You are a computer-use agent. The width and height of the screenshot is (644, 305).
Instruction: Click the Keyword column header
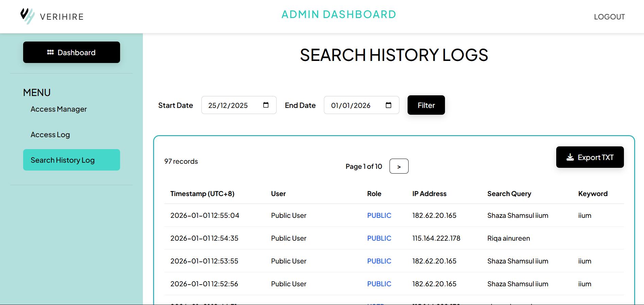click(593, 194)
